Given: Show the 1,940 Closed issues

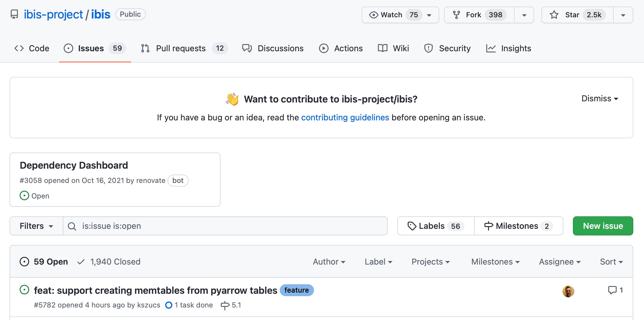Looking at the screenshot, I should 109,262.
